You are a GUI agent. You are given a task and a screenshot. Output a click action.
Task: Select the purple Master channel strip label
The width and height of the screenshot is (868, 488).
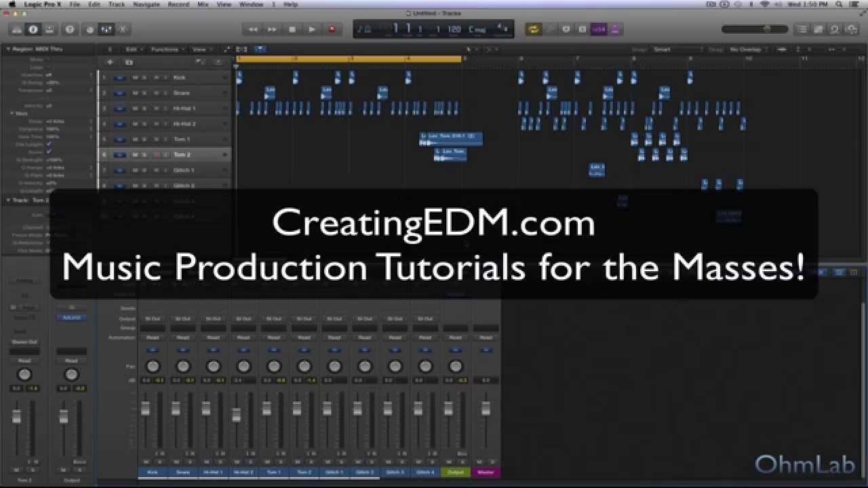point(486,472)
